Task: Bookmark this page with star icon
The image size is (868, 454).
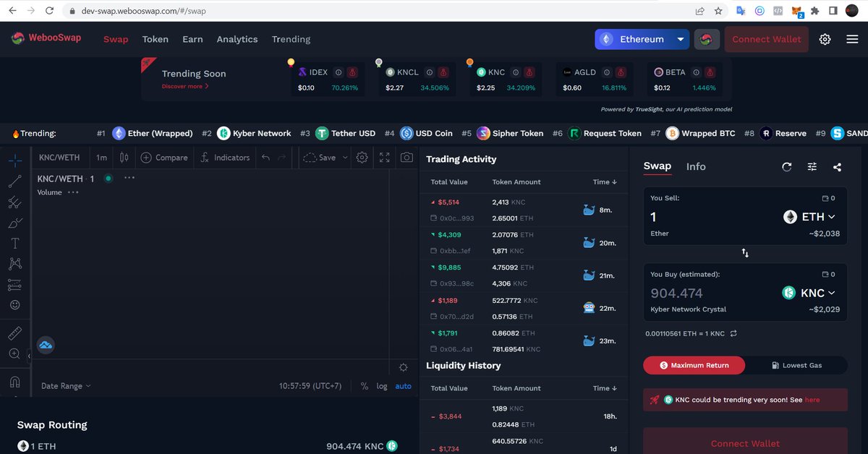Action: 718,11
